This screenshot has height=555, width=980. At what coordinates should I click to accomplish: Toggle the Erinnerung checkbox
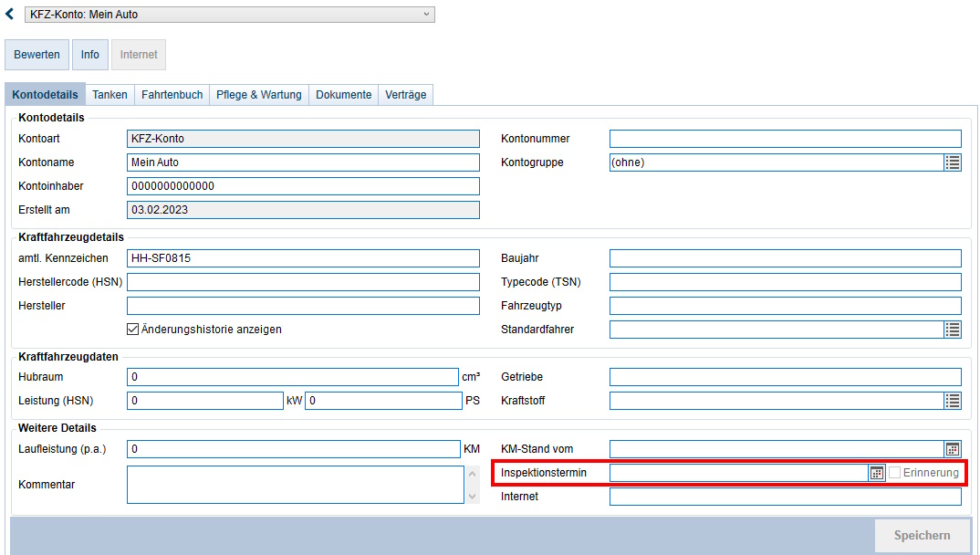895,473
